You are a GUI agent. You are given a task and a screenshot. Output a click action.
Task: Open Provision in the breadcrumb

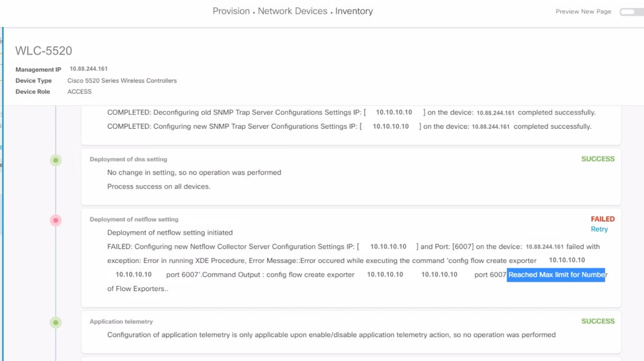click(231, 11)
